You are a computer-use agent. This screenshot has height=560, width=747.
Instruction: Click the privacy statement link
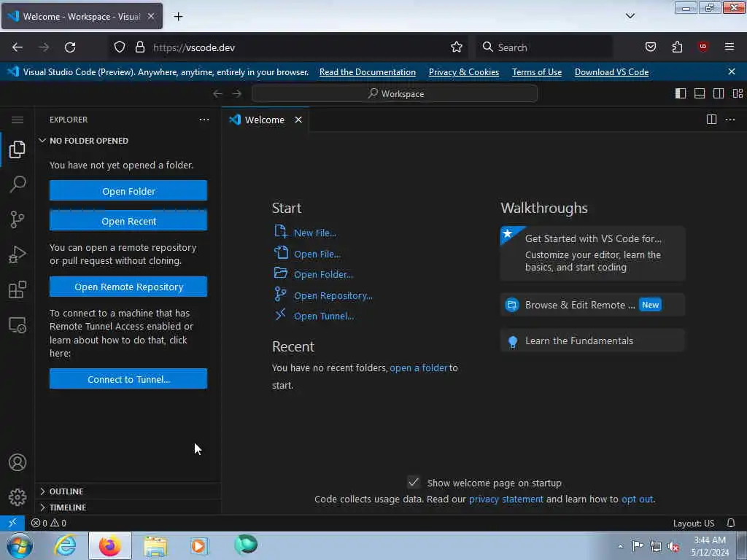(506, 499)
